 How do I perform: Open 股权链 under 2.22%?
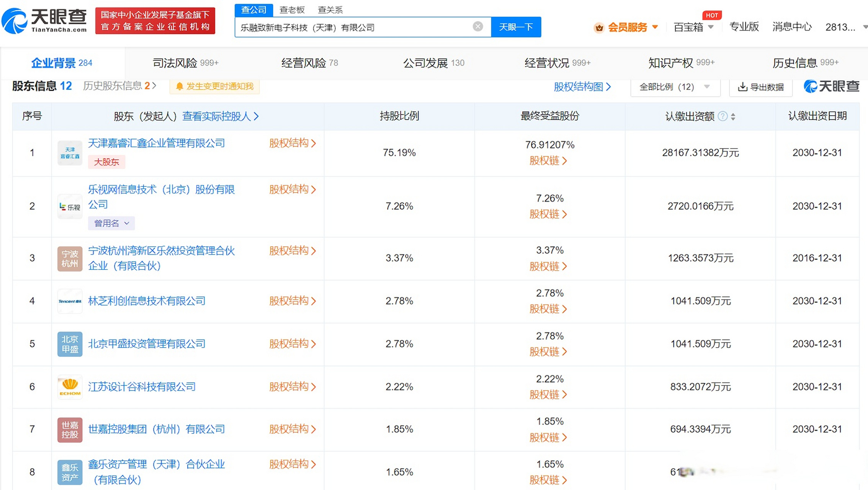pyautogui.click(x=548, y=395)
